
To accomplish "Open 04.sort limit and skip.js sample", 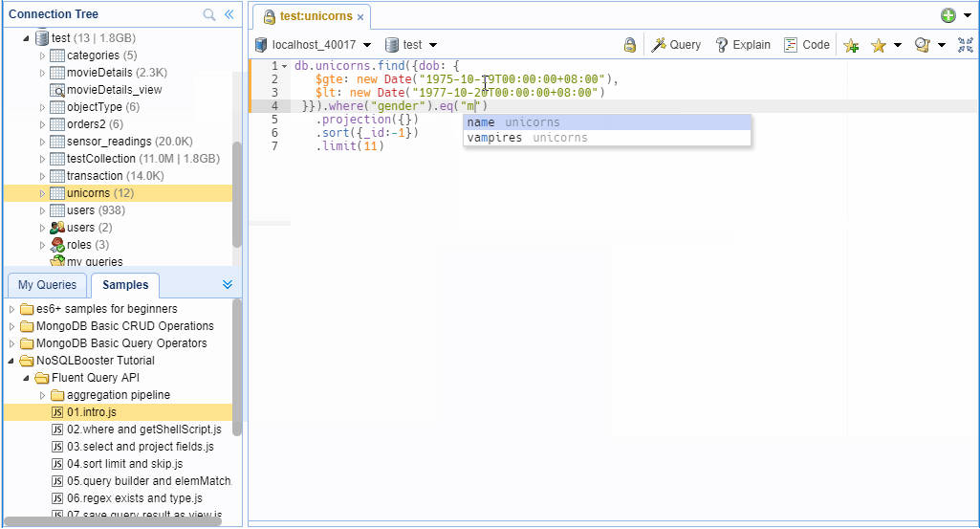I will [124, 464].
